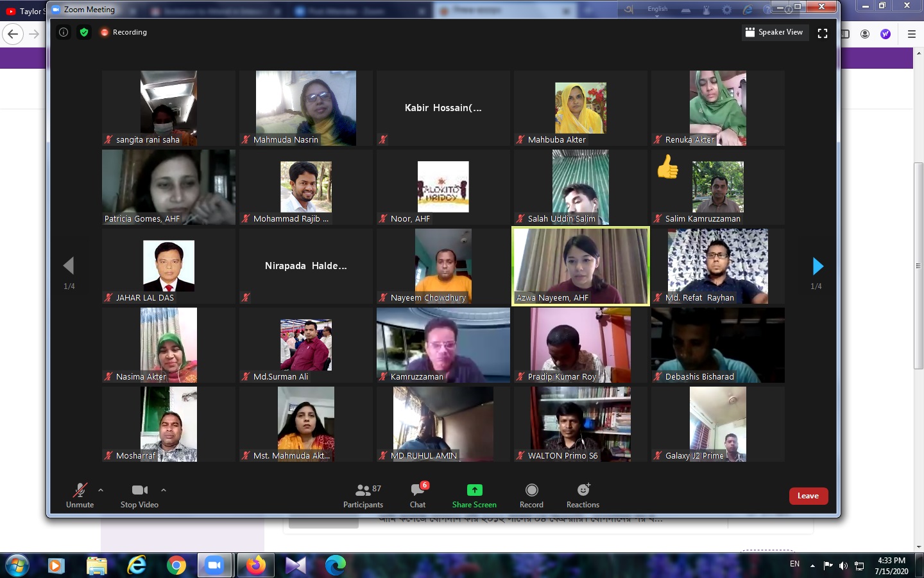924x578 pixels.
Task: Select Pradip Kumar Roy's video tile
Action: [x=581, y=345]
